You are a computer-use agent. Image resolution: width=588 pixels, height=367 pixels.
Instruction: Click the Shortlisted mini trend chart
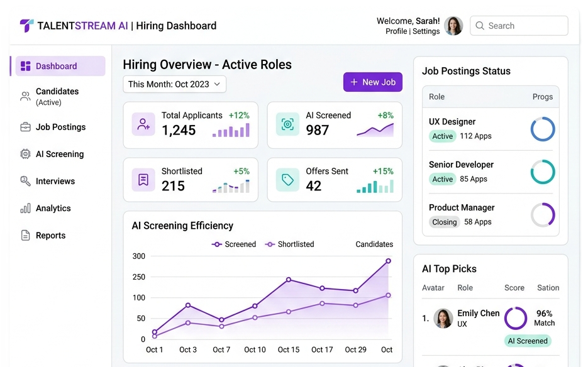[x=231, y=186]
